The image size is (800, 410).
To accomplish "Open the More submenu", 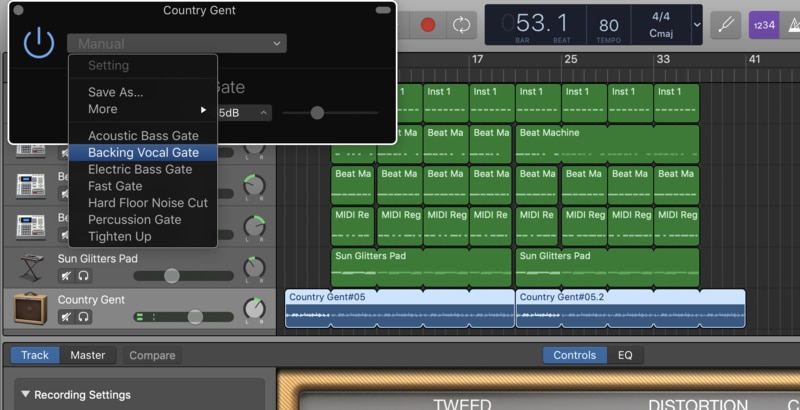I will click(x=143, y=109).
